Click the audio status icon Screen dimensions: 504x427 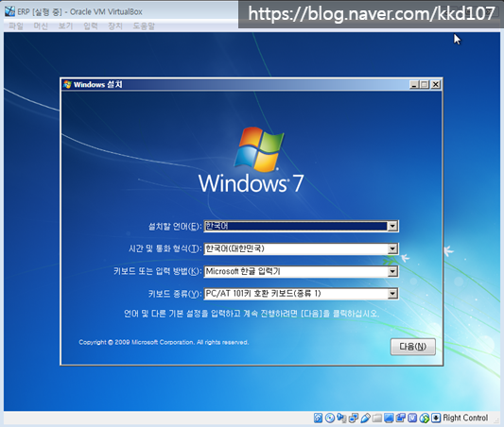(341, 418)
